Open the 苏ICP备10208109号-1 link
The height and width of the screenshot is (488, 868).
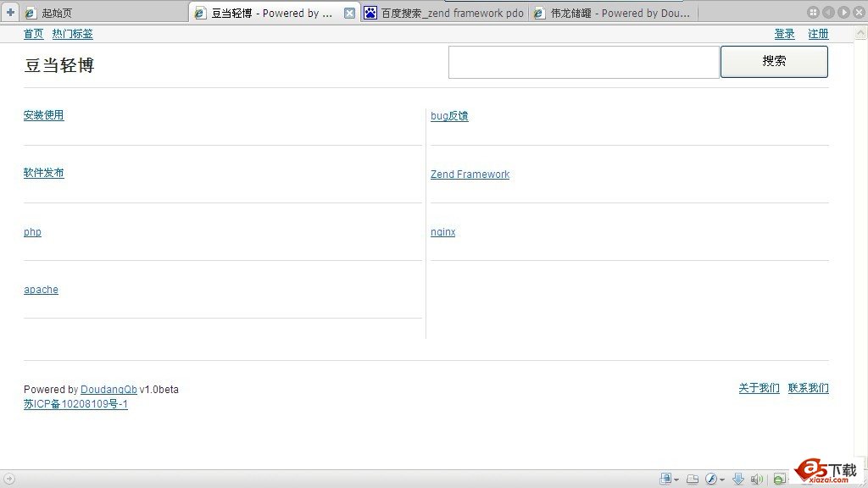(x=75, y=404)
